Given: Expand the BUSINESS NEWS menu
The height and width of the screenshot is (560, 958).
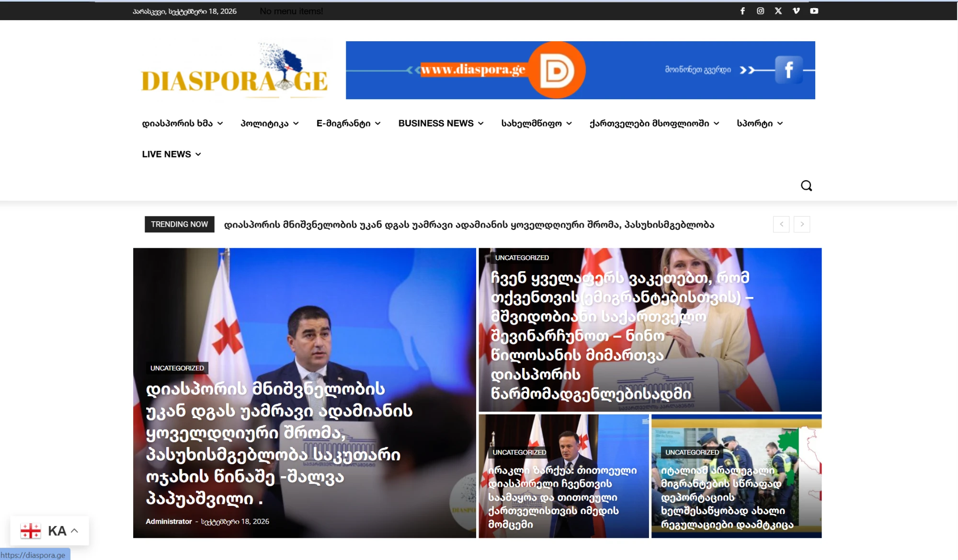Looking at the screenshot, I should (x=441, y=123).
